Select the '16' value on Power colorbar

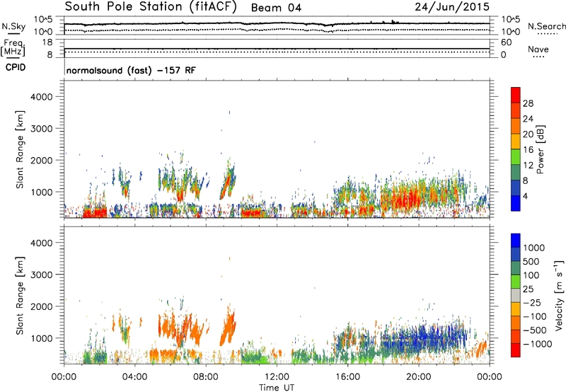tap(528, 150)
